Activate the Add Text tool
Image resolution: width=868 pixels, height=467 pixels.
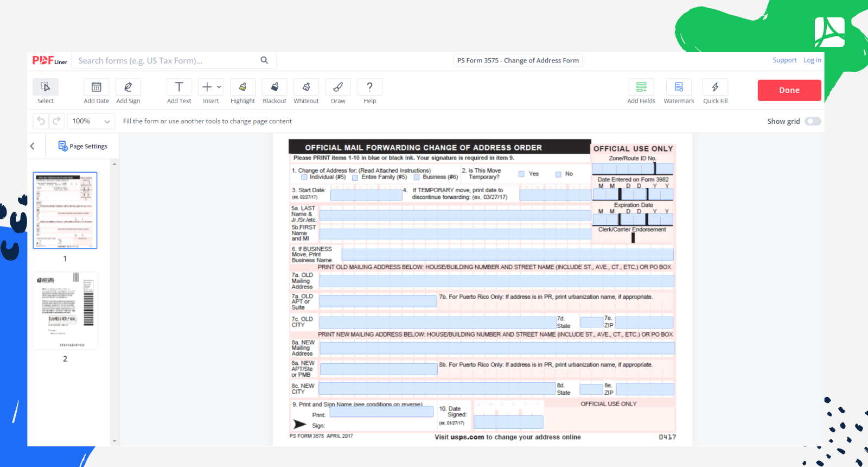179,87
